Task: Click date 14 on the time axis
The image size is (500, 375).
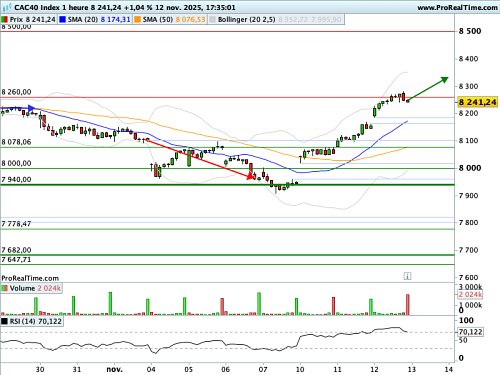Action: 449,369
